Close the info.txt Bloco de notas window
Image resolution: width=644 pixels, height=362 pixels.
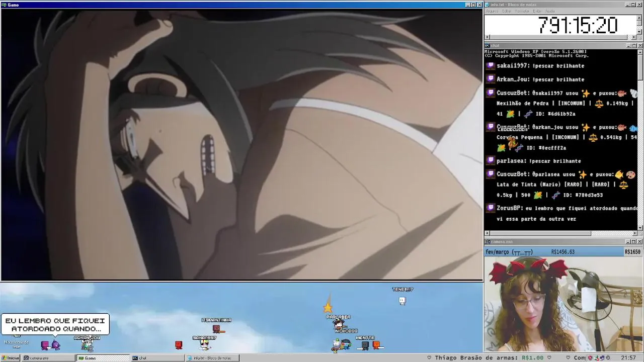point(640,5)
